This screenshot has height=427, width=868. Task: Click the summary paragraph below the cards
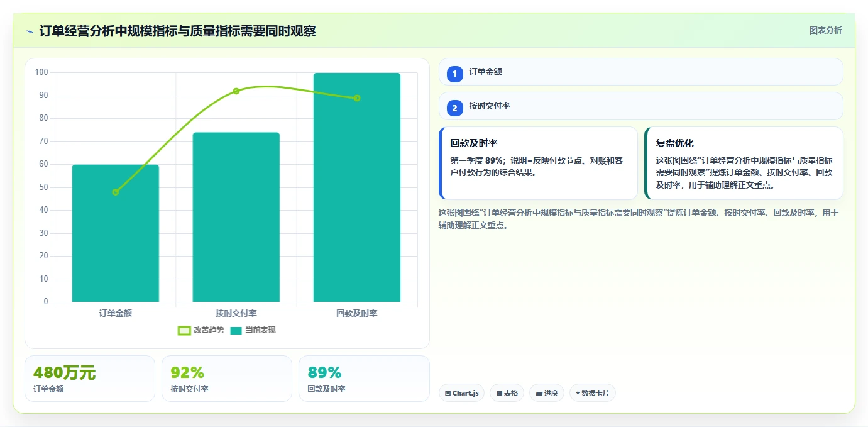click(x=639, y=219)
